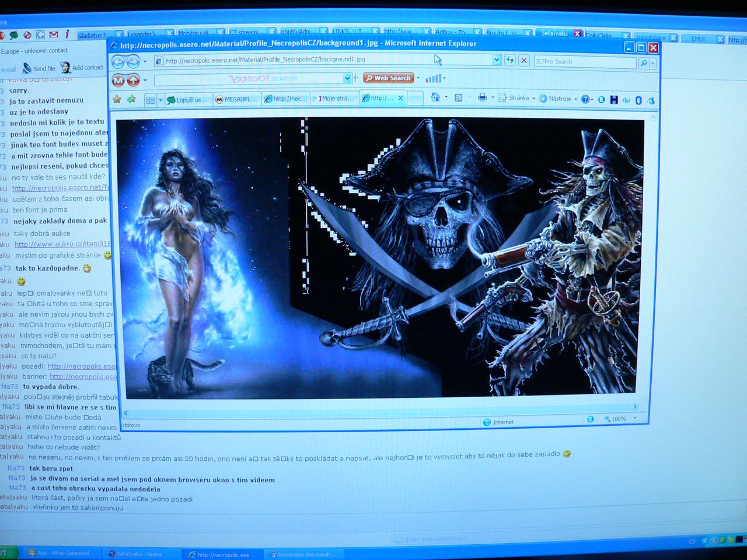Switch to the 'Lopuší us...' tab
Image resolution: width=747 pixels, height=560 pixels.
[188, 100]
